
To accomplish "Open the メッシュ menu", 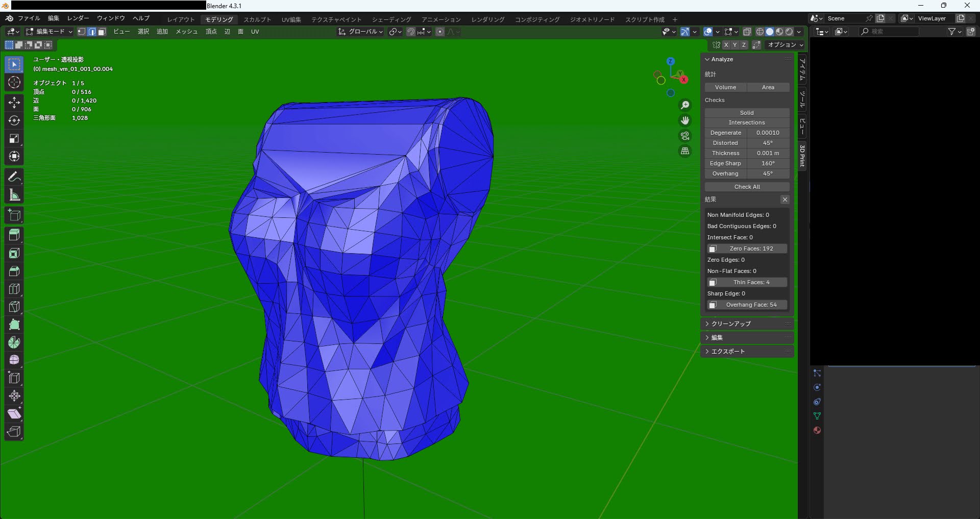I will click(186, 32).
